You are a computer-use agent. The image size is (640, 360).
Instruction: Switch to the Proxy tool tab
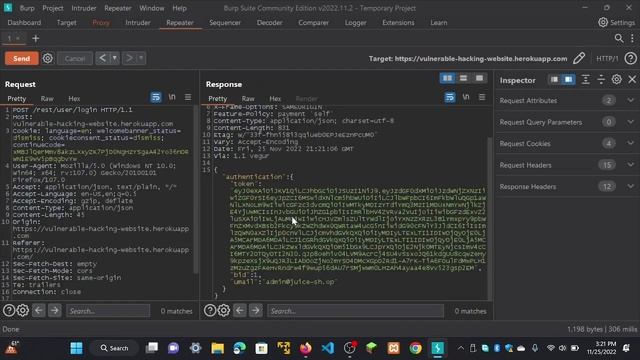coord(101,23)
